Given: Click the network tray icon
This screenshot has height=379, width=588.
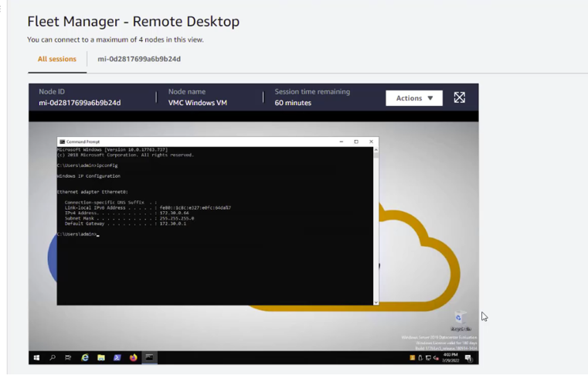Looking at the screenshot, I should 428,358.
